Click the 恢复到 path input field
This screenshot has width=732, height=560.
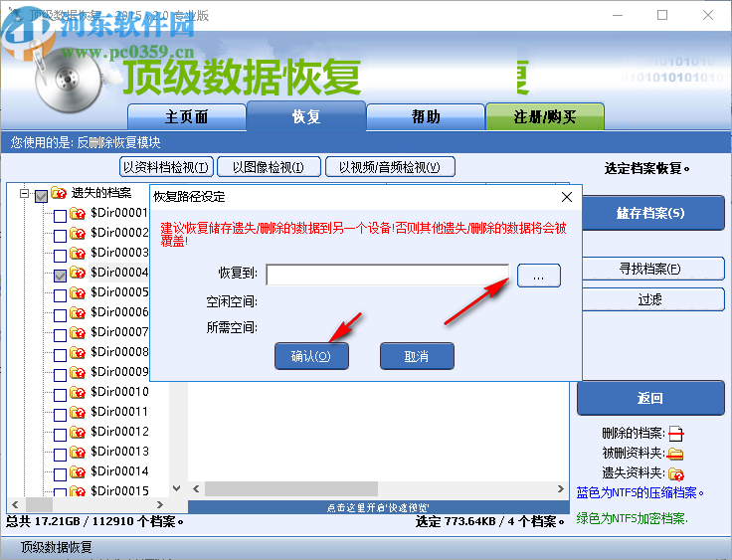coord(388,275)
